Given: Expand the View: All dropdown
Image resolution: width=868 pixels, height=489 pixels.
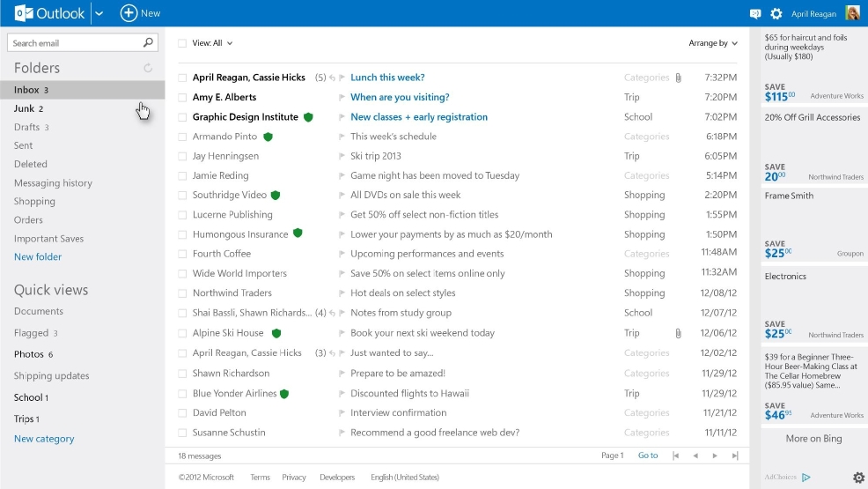Looking at the screenshot, I should (x=212, y=43).
